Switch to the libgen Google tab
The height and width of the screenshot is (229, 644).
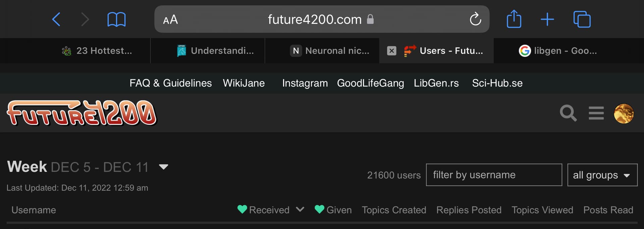pyautogui.click(x=558, y=51)
